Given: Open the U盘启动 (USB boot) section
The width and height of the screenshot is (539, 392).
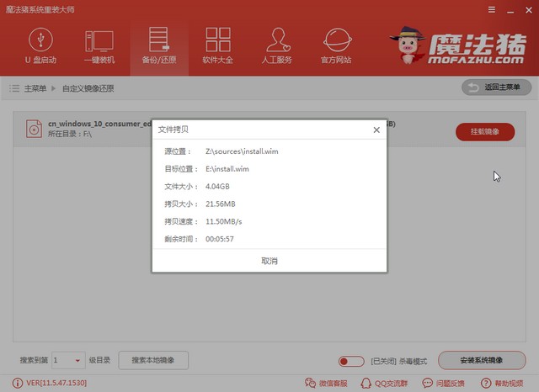Looking at the screenshot, I should (40, 47).
